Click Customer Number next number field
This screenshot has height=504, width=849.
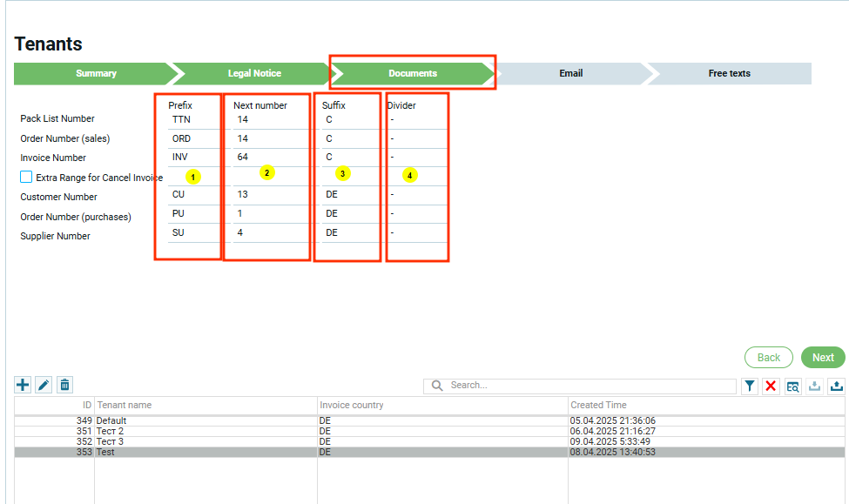coord(268,195)
